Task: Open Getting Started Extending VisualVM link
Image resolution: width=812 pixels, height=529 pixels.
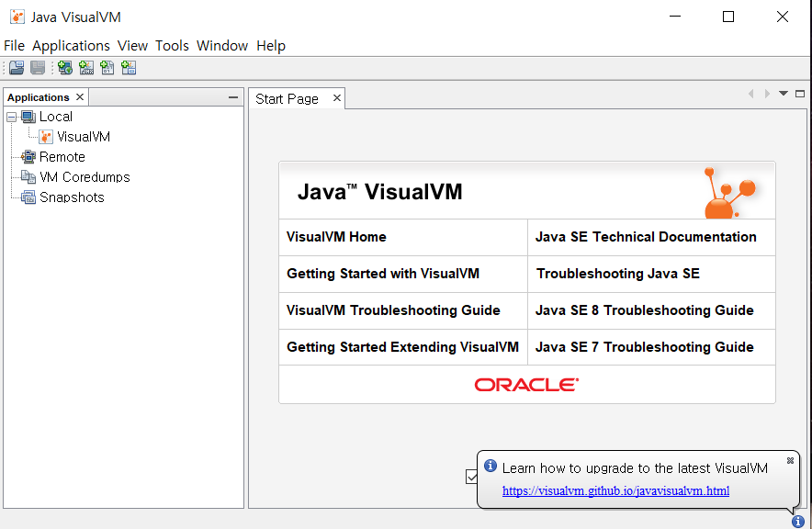Action: click(403, 347)
